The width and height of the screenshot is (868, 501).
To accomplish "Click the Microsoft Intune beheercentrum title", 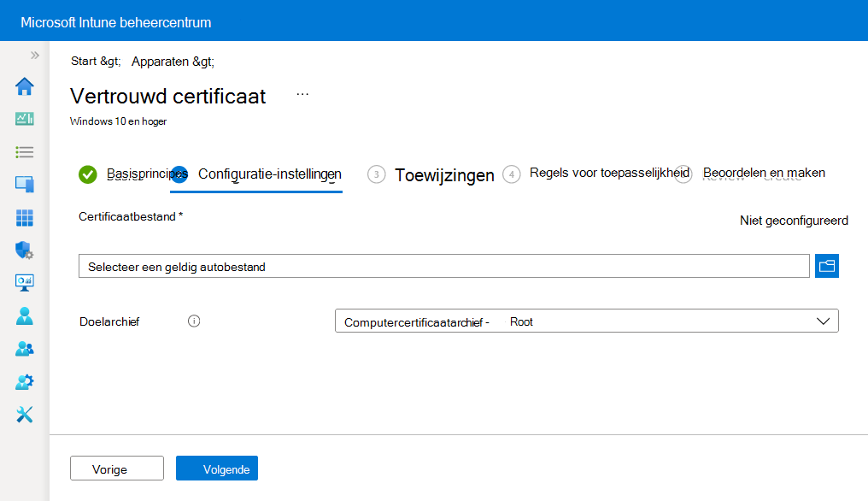I will coord(115,23).
